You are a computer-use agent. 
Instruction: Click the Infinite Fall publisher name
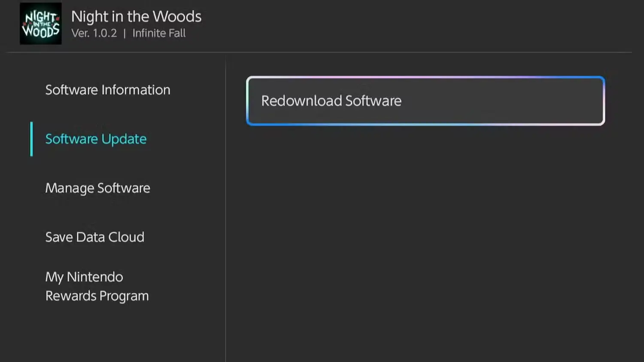pos(159,33)
